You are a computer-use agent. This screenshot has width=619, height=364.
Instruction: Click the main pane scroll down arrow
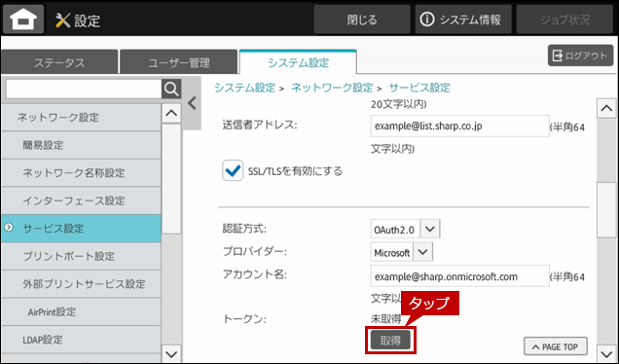[606, 353]
